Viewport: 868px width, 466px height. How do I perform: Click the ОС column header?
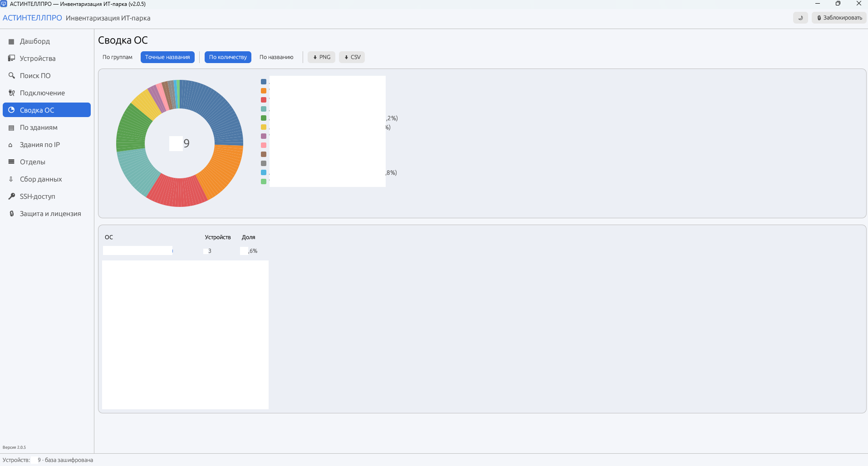(109, 237)
